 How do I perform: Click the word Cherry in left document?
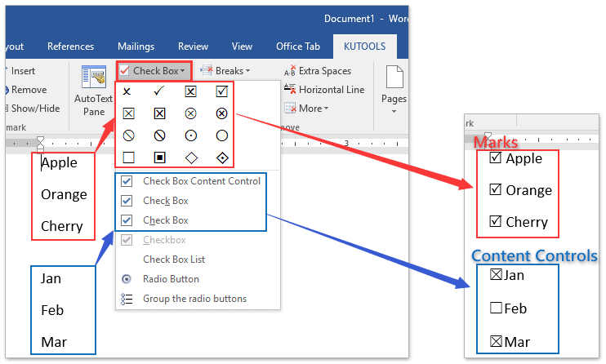click(62, 226)
